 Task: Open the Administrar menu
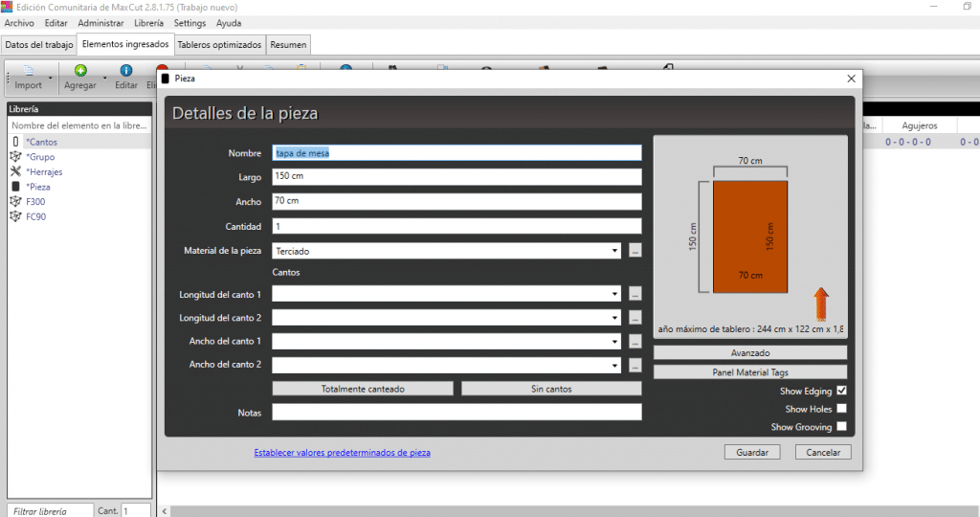click(x=100, y=23)
